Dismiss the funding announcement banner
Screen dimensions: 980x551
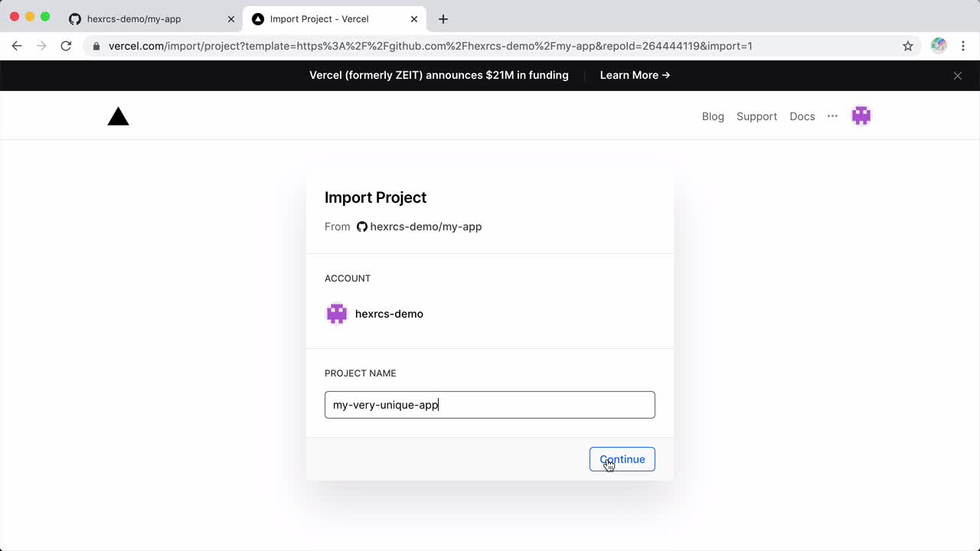957,76
